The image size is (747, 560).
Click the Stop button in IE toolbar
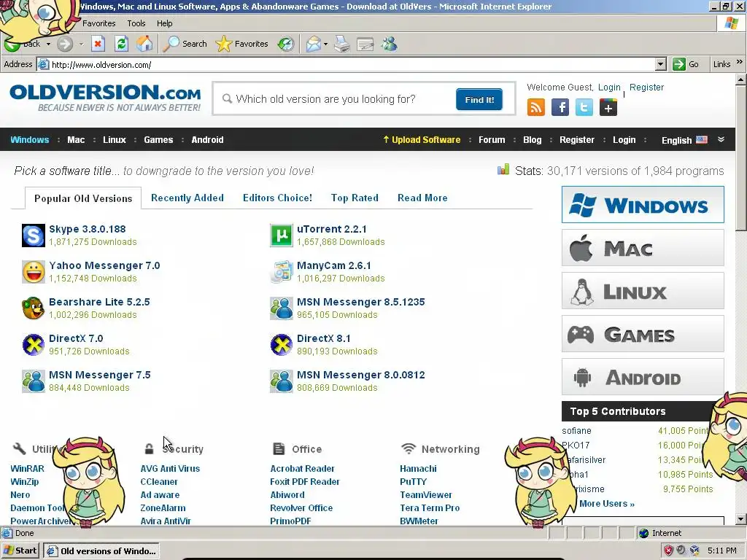(x=98, y=44)
